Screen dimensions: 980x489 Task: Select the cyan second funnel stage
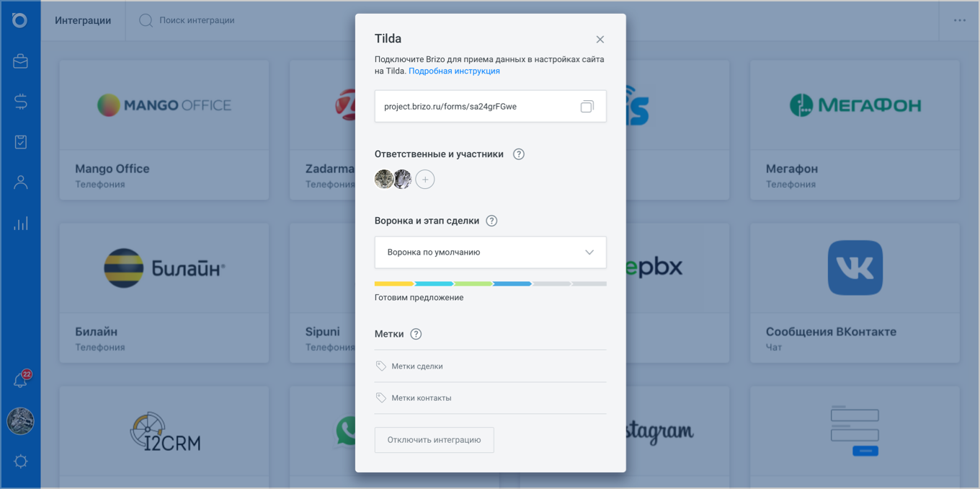tap(434, 284)
